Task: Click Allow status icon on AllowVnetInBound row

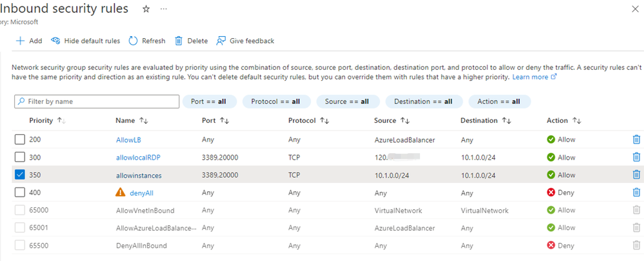Action: coord(551,210)
